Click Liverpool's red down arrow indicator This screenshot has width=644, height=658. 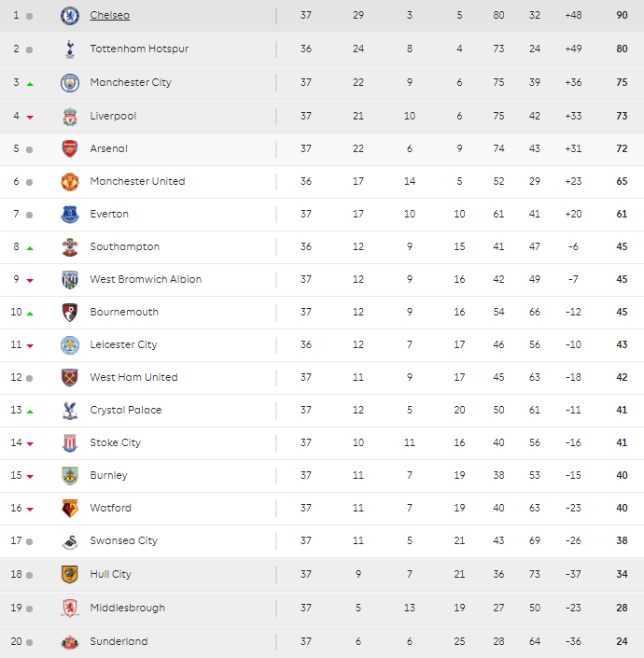[x=30, y=117]
